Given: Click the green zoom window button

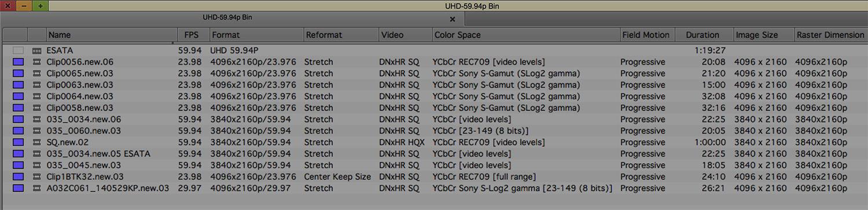Looking at the screenshot, I should tap(40, 6).
